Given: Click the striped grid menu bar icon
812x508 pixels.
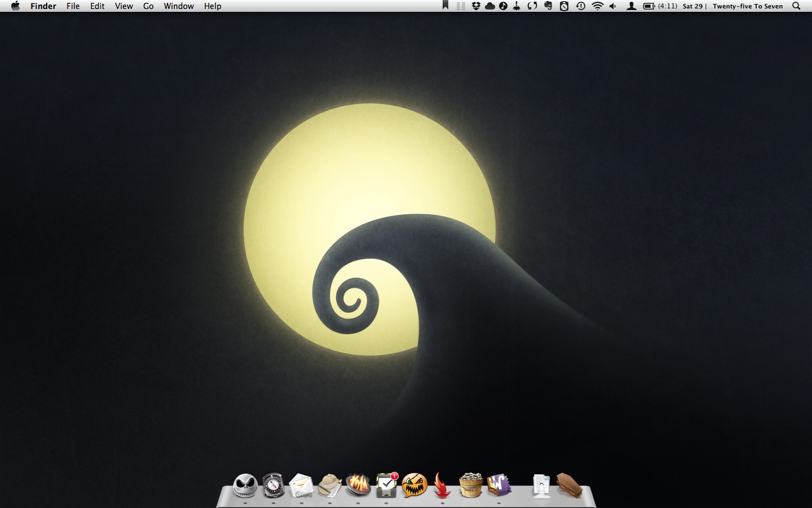Looking at the screenshot, I should coord(461,6).
